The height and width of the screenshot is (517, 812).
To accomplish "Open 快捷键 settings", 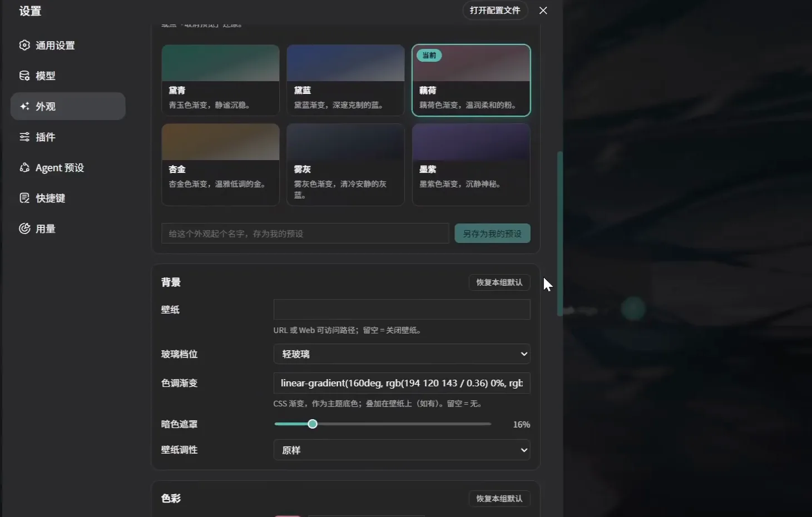I will (68, 198).
